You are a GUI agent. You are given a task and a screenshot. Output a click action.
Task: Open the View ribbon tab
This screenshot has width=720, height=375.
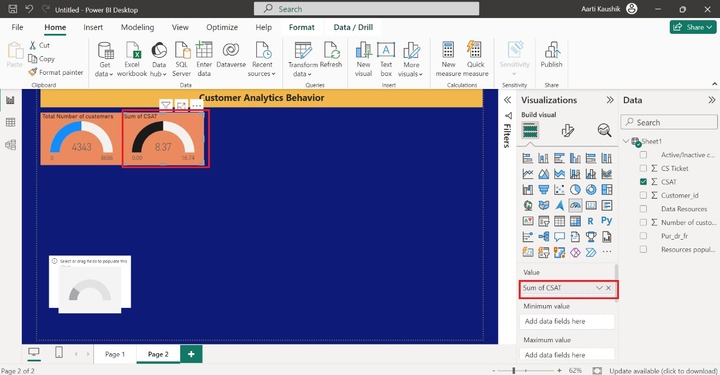pos(180,27)
